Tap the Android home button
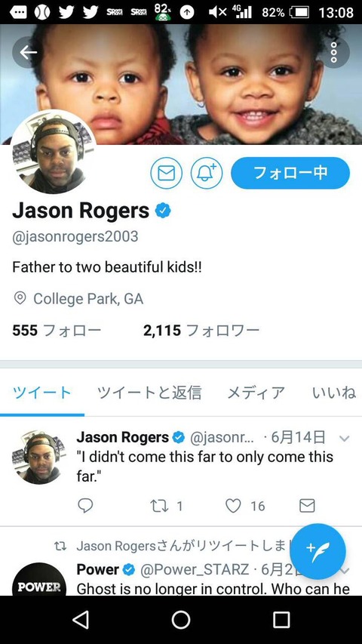 (180, 620)
